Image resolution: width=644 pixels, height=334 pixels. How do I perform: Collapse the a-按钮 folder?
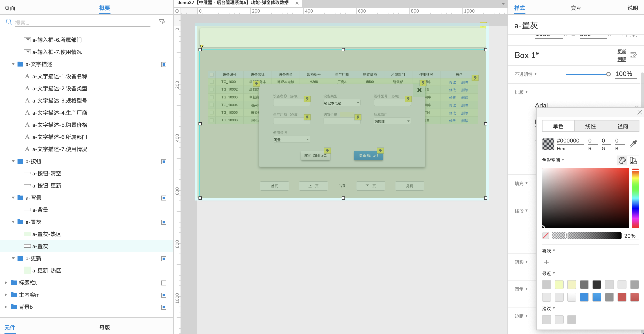(13, 161)
